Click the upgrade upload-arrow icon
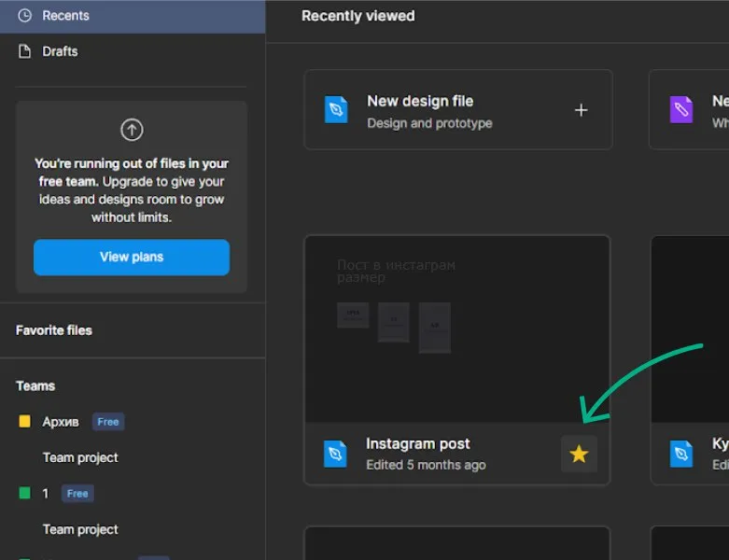The height and width of the screenshot is (560, 729). tap(132, 130)
